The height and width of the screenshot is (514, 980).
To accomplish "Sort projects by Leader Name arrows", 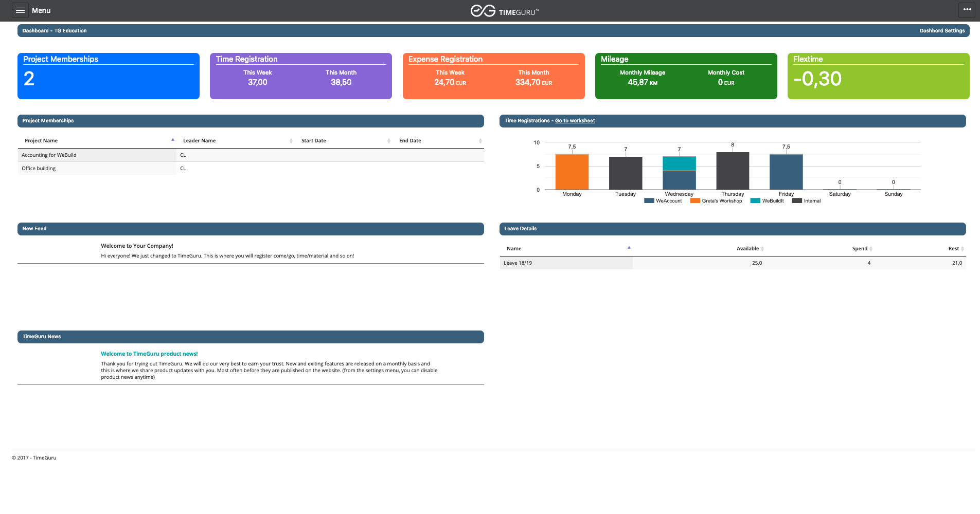I will pyautogui.click(x=291, y=141).
